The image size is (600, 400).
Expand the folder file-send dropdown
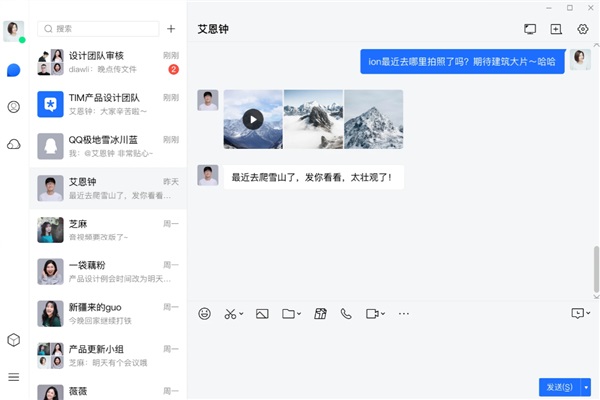pos(301,314)
